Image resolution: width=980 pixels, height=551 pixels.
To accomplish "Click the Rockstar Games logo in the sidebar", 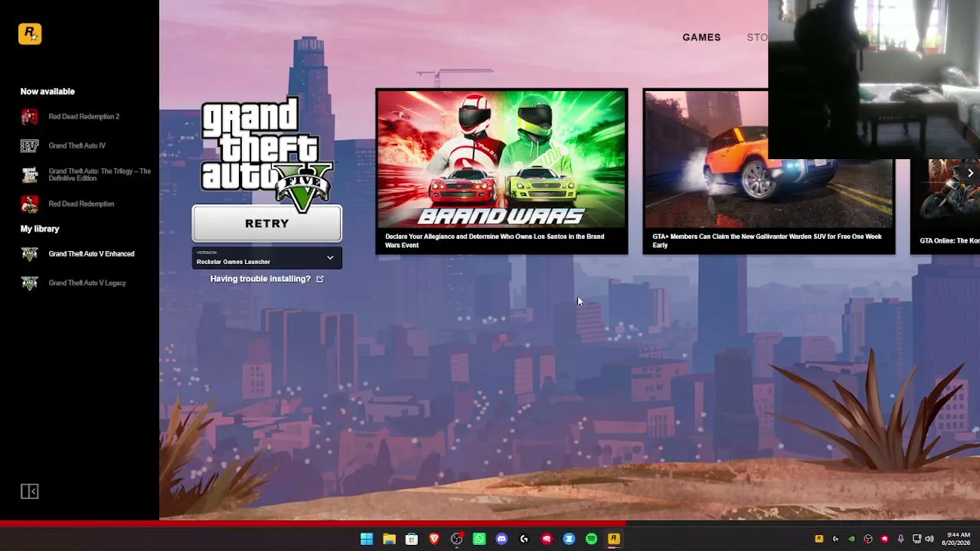I will point(30,34).
